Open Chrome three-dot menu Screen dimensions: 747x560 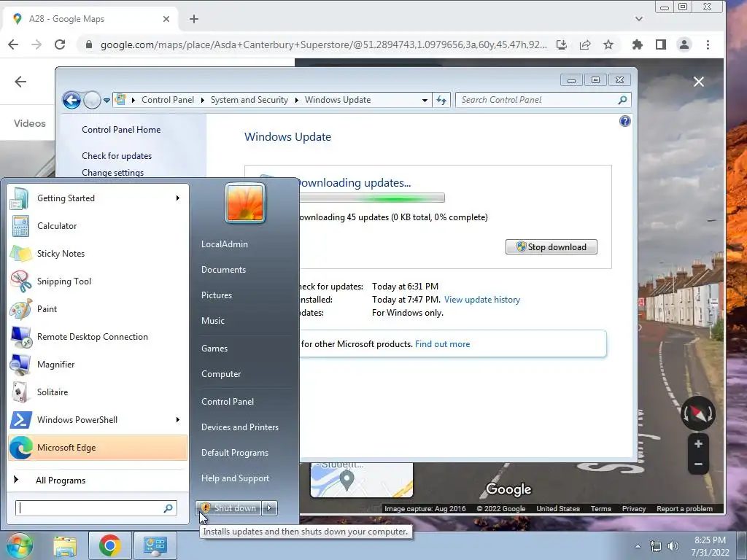[708, 44]
